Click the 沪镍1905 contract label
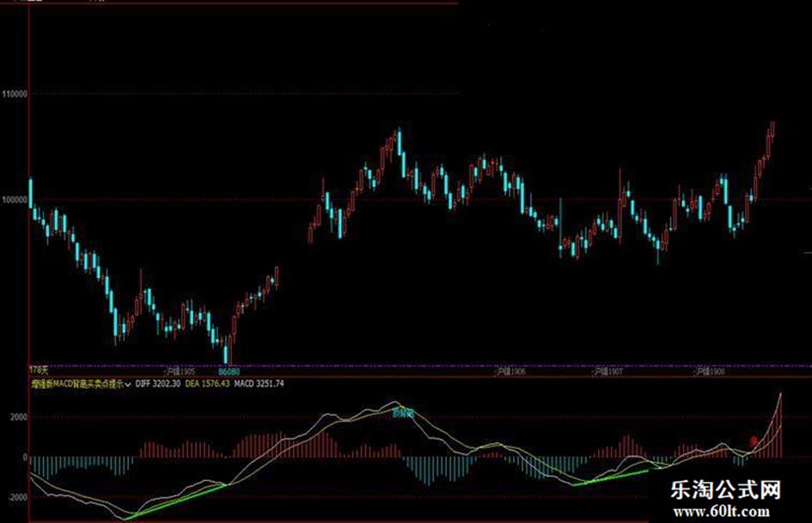 click(180, 372)
